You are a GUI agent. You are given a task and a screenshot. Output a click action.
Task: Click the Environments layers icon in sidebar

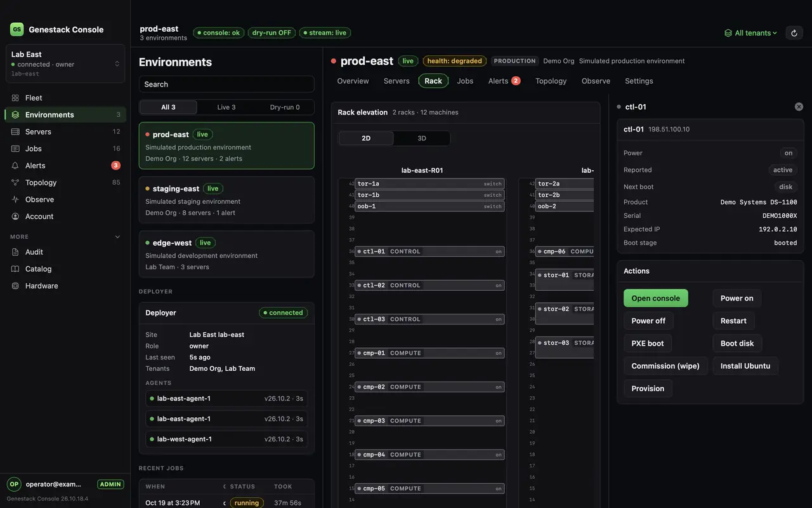pyautogui.click(x=15, y=115)
